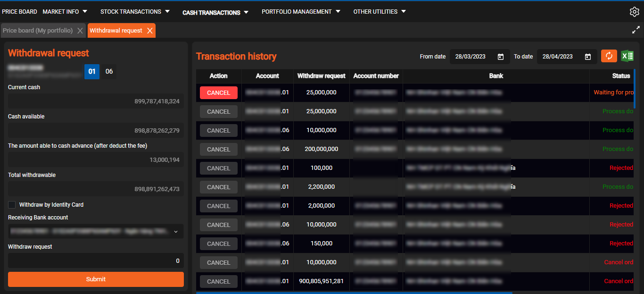Export transaction history to Excel
This screenshot has height=294, width=644.
coord(627,56)
